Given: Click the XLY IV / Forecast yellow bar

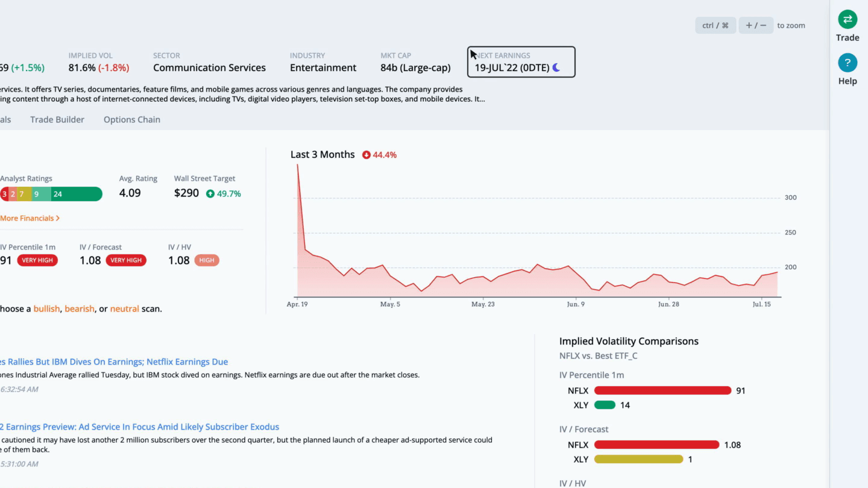Looking at the screenshot, I should [x=638, y=459].
